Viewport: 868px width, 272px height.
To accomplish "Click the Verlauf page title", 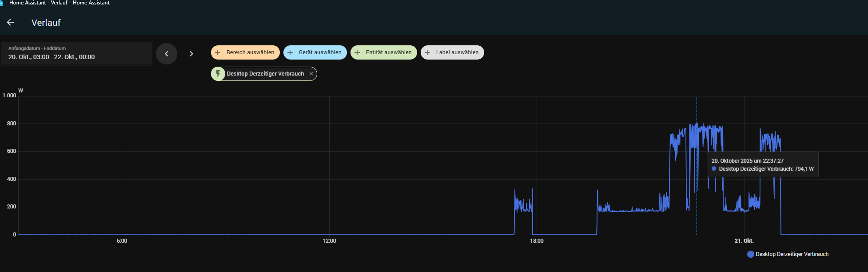I will pos(46,23).
